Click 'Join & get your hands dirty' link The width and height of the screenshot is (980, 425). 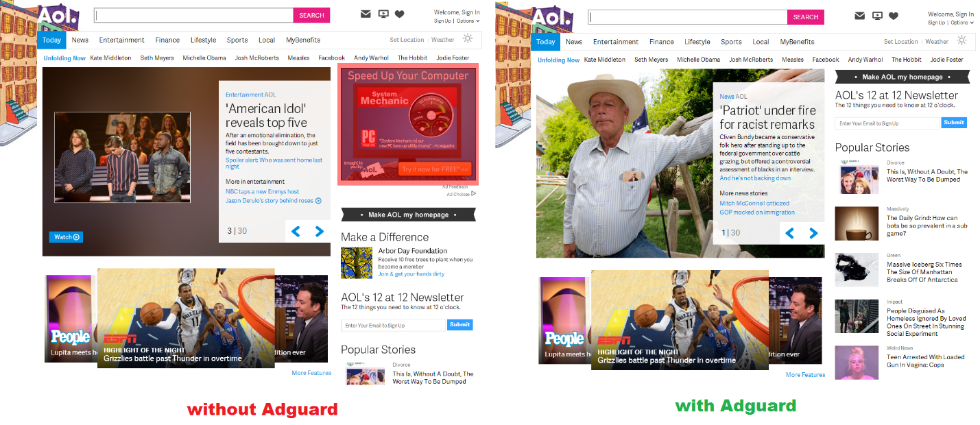[x=411, y=274]
